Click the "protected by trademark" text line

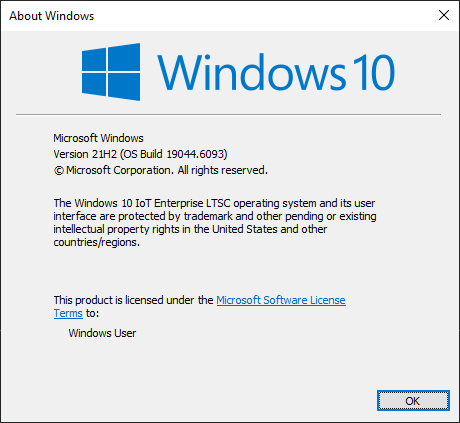(x=215, y=216)
